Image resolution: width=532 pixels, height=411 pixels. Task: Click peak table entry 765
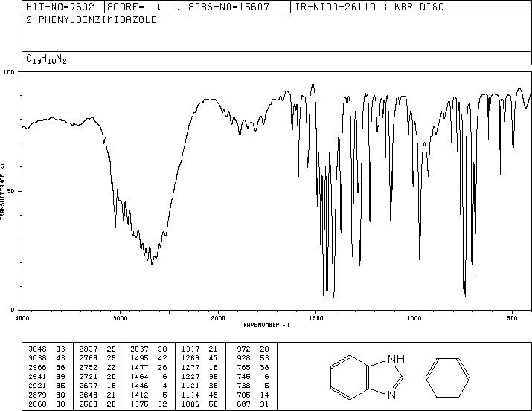[243, 367]
